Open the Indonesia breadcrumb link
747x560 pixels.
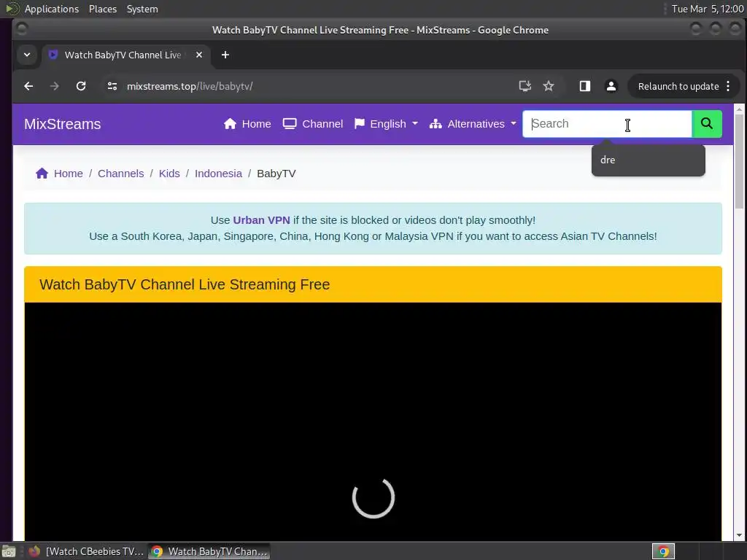pyautogui.click(x=218, y=174)
